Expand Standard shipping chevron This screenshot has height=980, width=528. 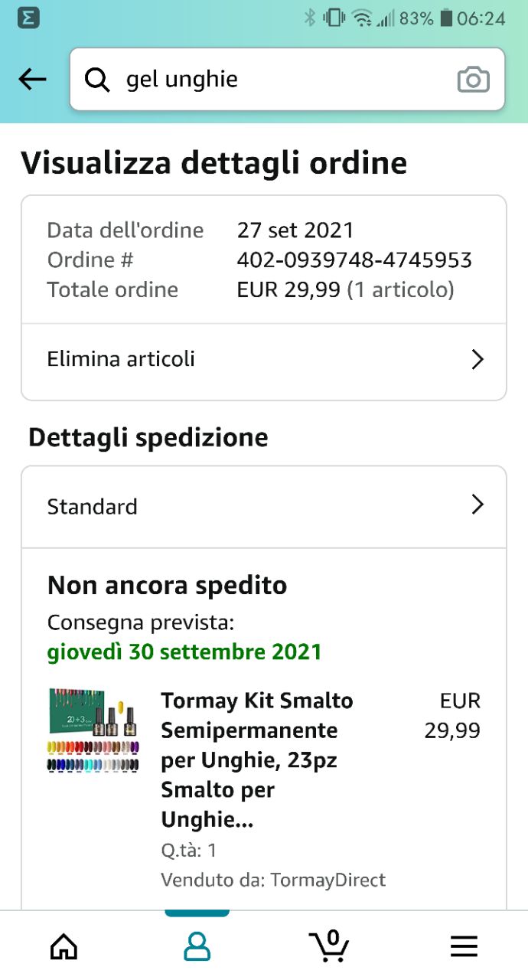[x=477, y=505]
